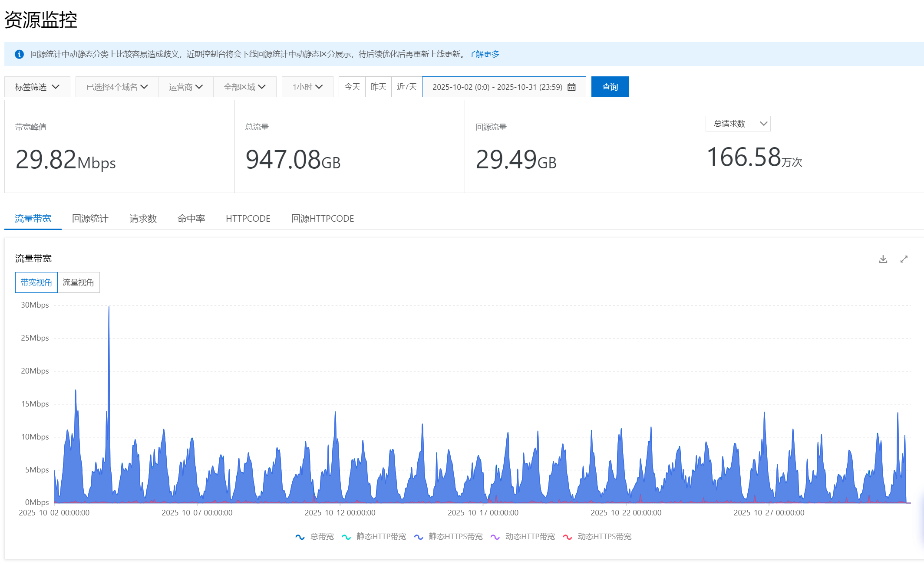The height and width of the screenshot is (564, 924).
Task: Hide 静态HTTPS带宽 legend series
Action: (x=449, y=537)
